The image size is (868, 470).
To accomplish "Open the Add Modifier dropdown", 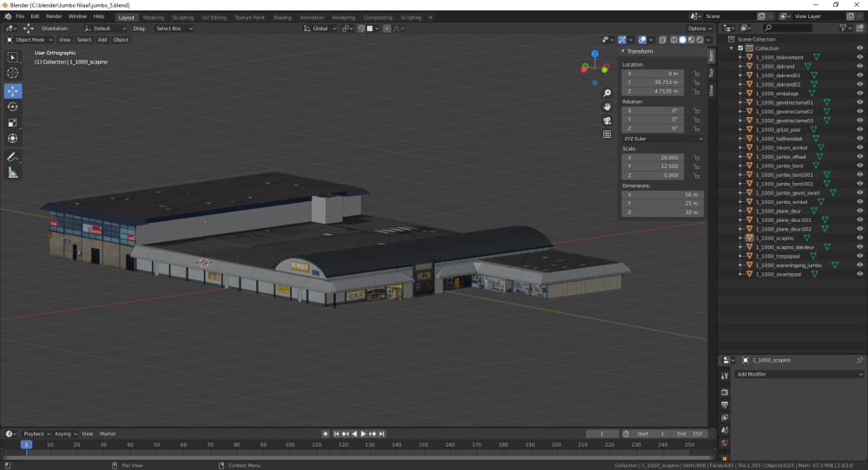I will tap(799, 374).
